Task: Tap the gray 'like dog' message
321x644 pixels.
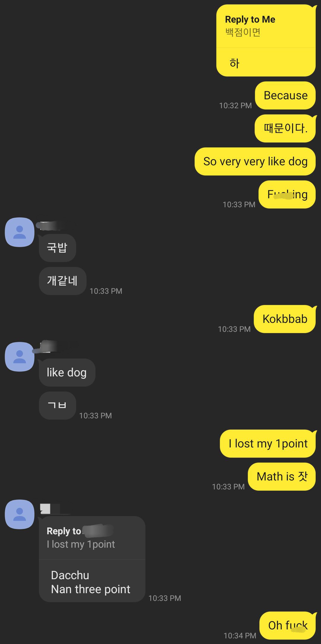Action: pyautogui.click(x=67, y=372)
